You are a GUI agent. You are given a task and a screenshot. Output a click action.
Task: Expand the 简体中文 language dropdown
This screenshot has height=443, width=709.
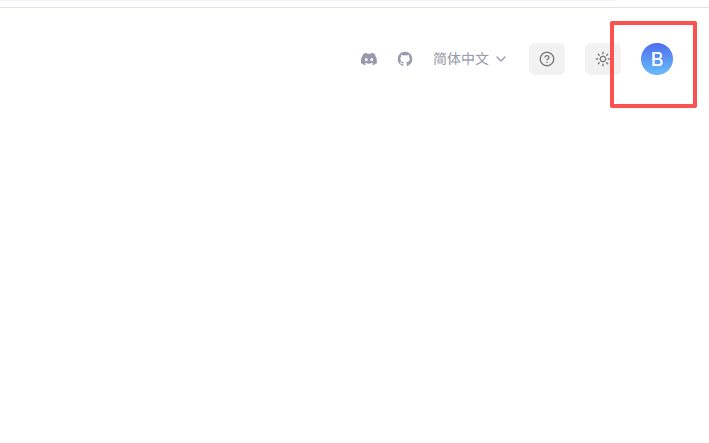(x=469, y=59)
